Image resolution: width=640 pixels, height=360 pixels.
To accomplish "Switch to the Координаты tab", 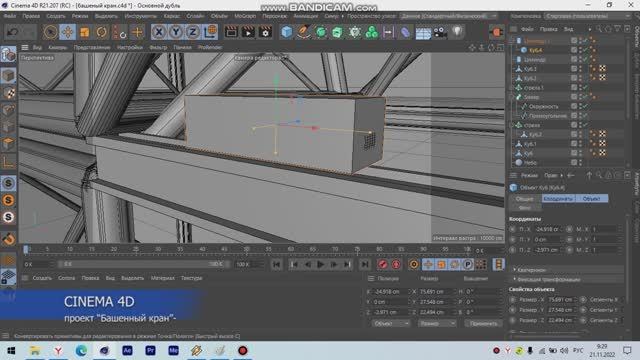I will pyautogui.click(x=558, y=198).
